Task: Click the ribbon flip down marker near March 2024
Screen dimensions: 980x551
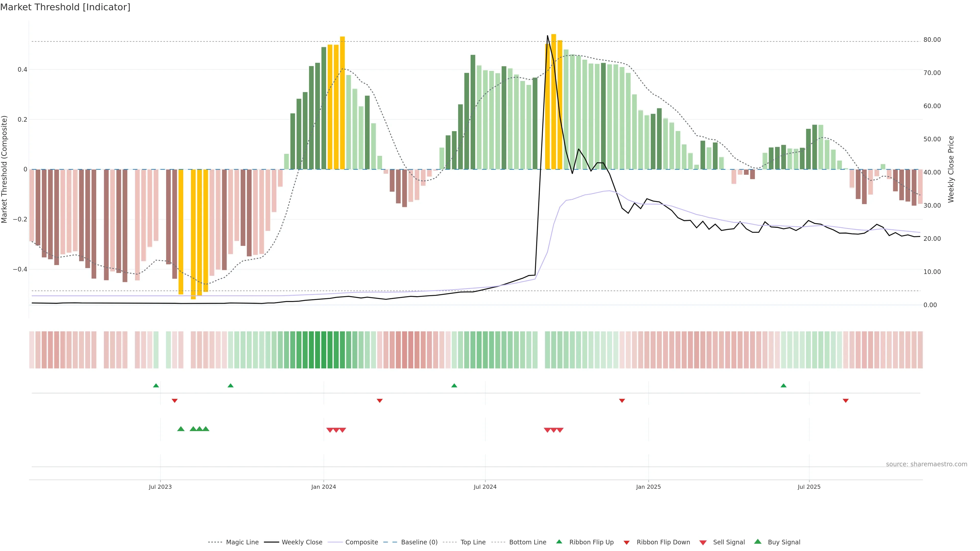Action: (379, 400)
